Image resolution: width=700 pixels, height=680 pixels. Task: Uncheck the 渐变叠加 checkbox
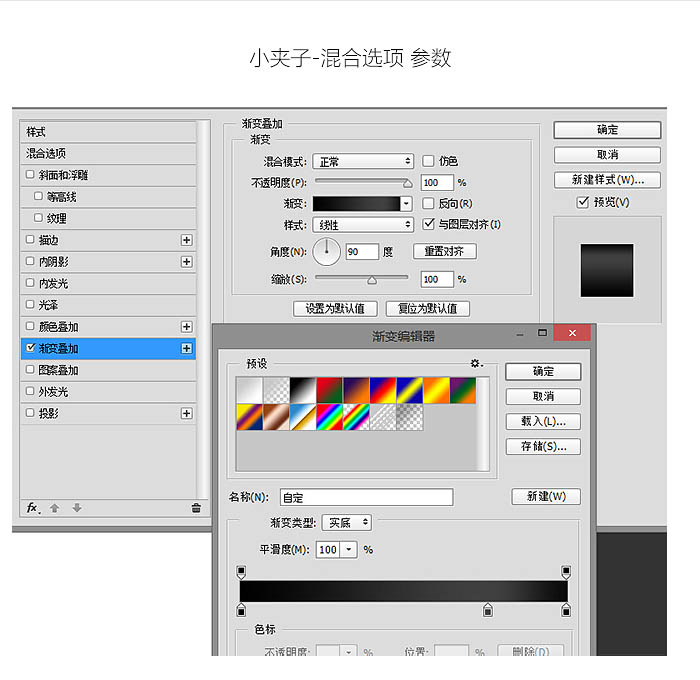[x=30, y=347]
